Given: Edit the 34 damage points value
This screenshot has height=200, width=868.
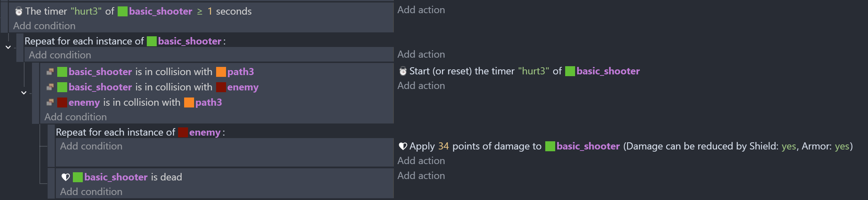Looking at the screenshot, I should tap(444, 146).
